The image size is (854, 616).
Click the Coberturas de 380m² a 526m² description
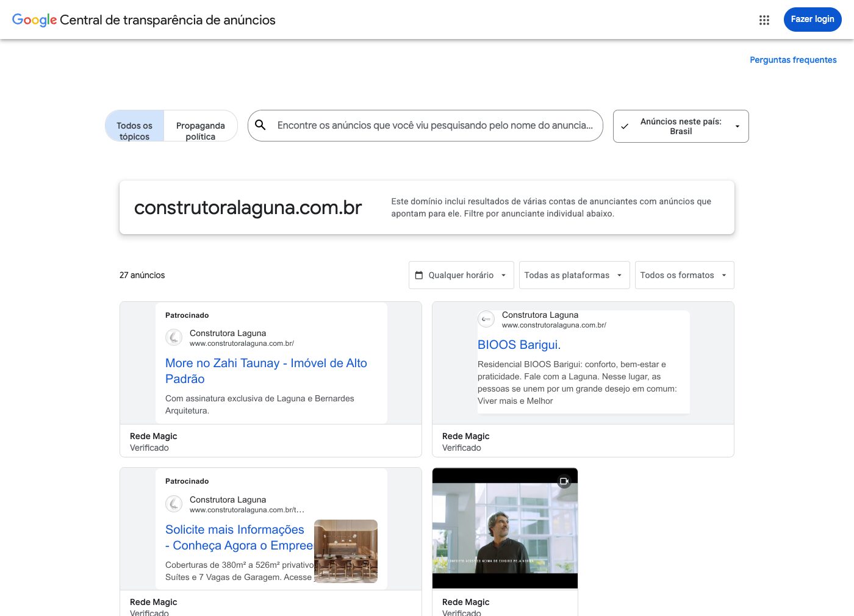239,571
